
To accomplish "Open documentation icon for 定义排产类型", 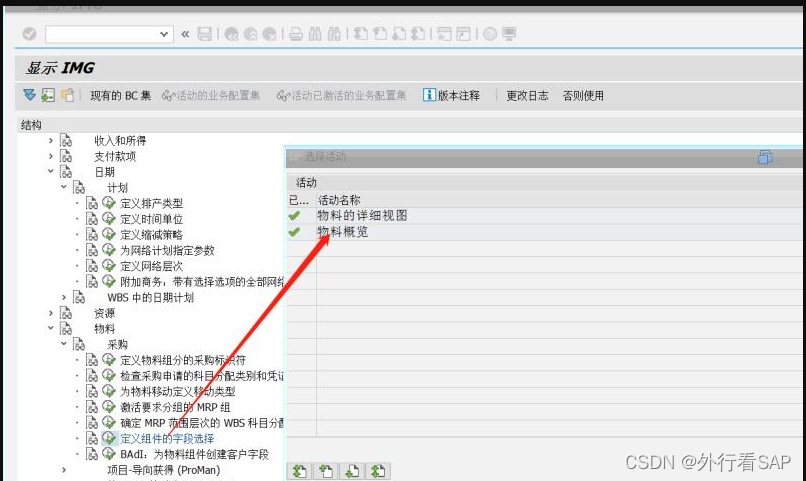I will click(92, 203).
